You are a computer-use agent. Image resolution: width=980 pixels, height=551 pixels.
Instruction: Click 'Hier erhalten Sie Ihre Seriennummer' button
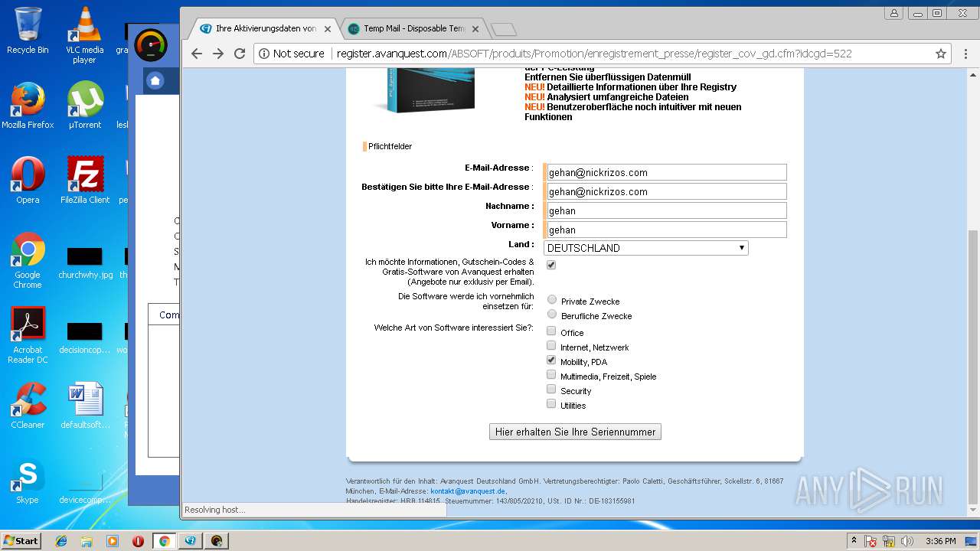(x=575, y=432)
